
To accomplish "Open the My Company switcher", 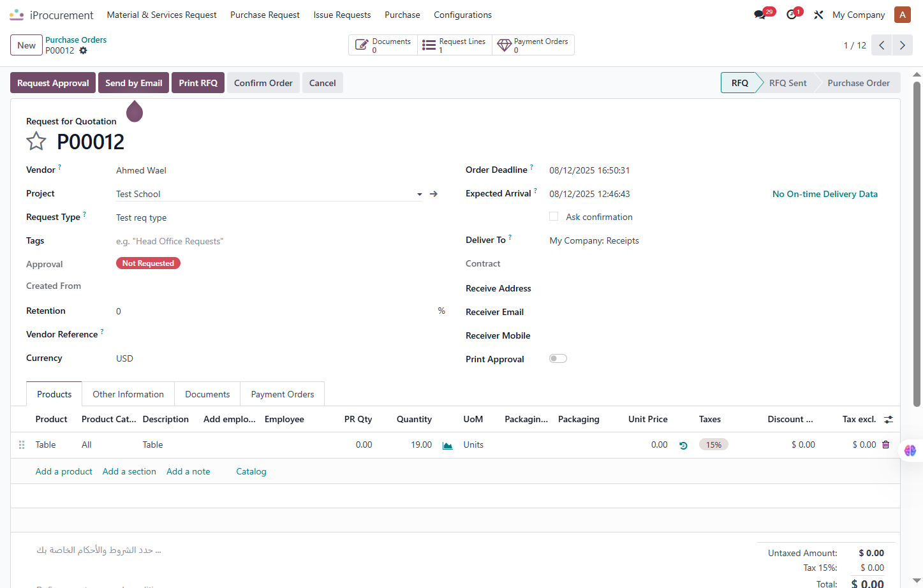I will pos(859,15).
